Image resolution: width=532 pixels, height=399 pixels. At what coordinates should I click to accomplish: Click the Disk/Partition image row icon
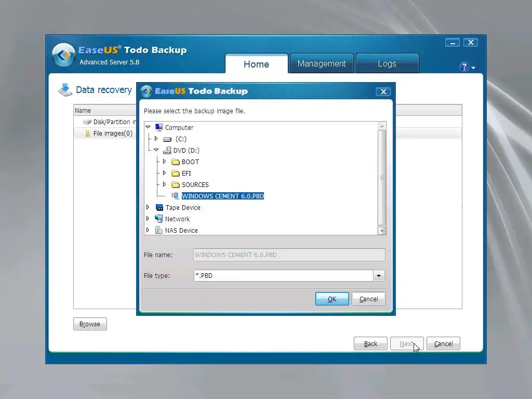[x=87, y=122]
